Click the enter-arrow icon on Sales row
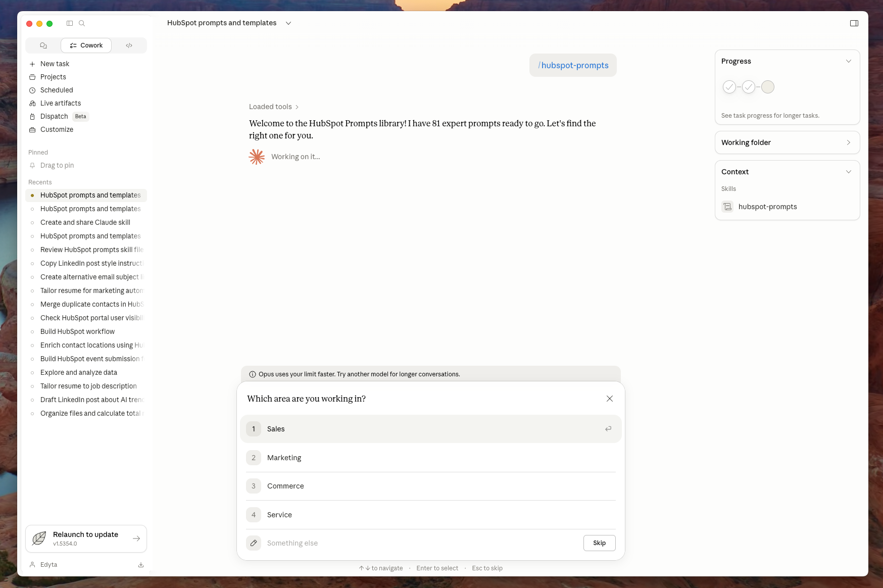The height and width of the screenshot is (588, 883). pos(608,429)
